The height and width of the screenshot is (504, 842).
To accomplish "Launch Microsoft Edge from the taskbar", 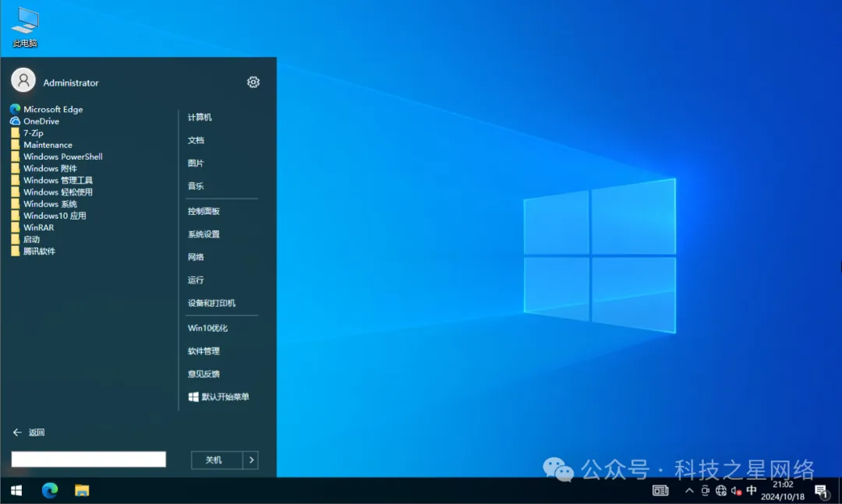I will 49,491.
